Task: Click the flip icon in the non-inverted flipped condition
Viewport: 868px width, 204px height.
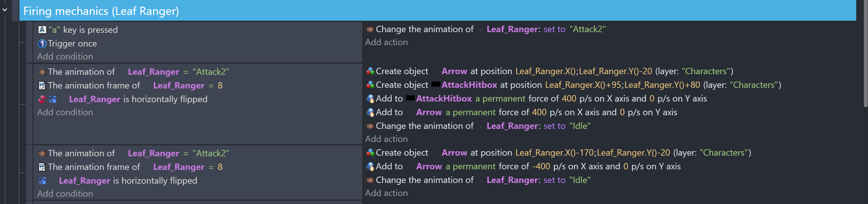Action: click(42, 181)
